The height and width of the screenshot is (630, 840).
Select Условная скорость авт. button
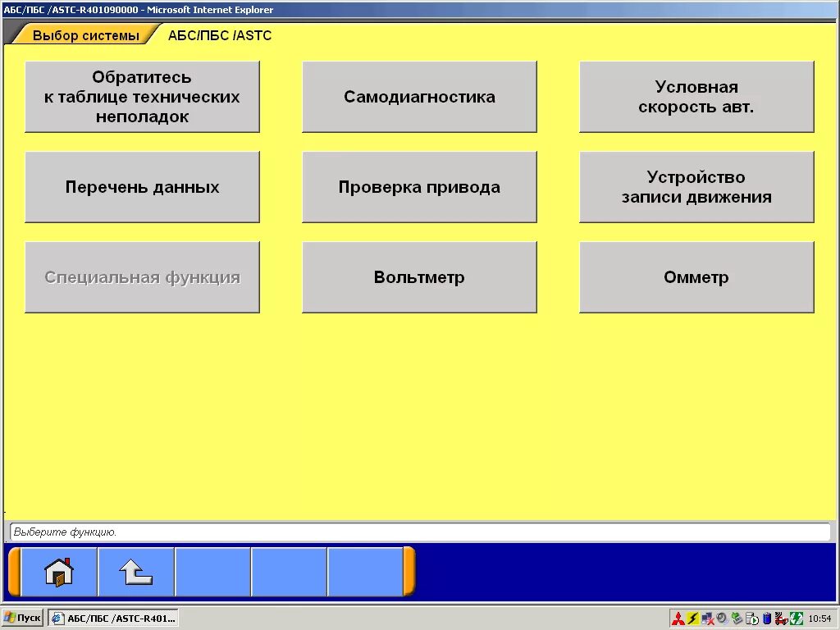pos(696,97)
